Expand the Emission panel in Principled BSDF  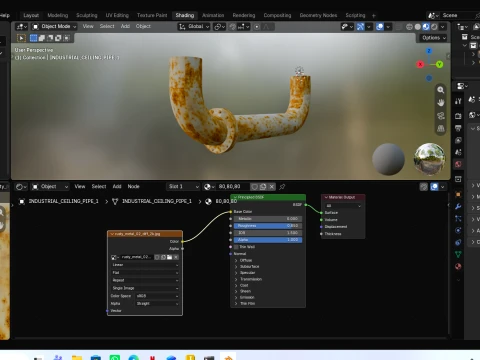coord(247,297)
